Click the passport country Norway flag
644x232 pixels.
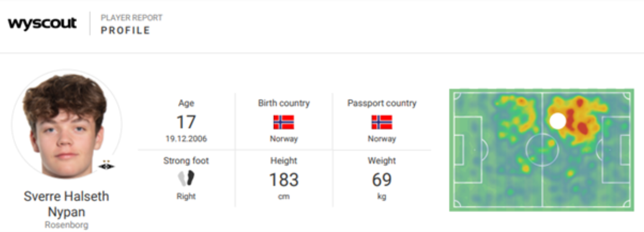tap(382, 122)
